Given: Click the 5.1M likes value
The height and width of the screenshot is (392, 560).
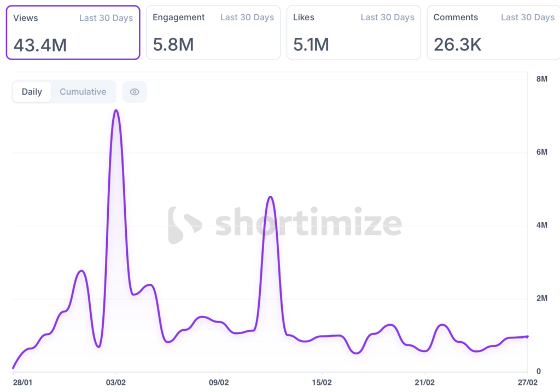Looking at the screenshot, I should point(311,45).
